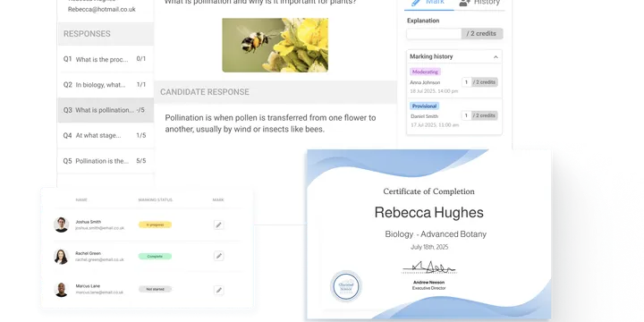Image resolution: width=644 pixels, height=322 pixels.
Task: Select response Q3 What is pollination...
Action: coord(106,110)
